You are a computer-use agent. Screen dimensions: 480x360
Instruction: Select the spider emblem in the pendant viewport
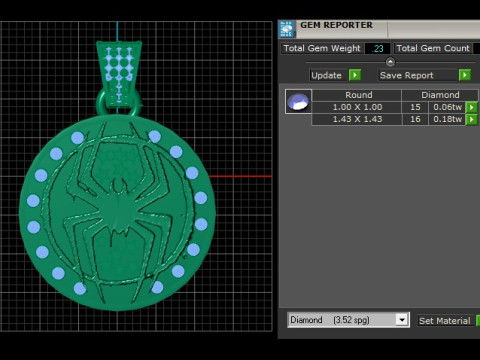[118, 213]
